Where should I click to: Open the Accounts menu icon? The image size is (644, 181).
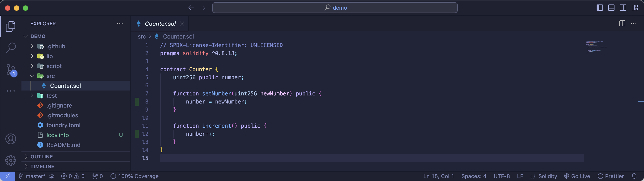[11, 139]
